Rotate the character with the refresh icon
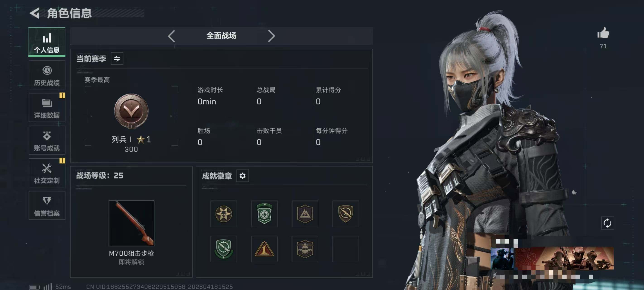Screen dimensions: 644x290 click(x=607, y=223)
